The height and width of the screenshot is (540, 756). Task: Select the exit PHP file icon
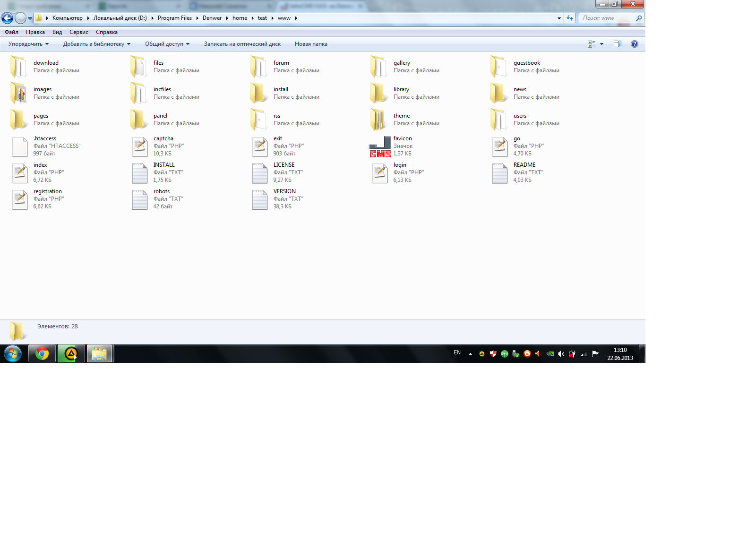coord(260,146)
